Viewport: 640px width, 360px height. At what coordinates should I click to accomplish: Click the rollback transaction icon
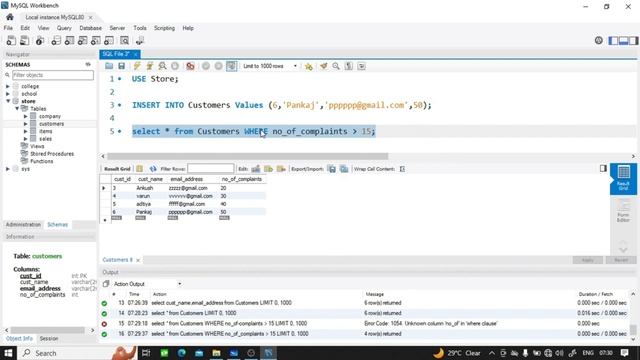coord(218,66)
